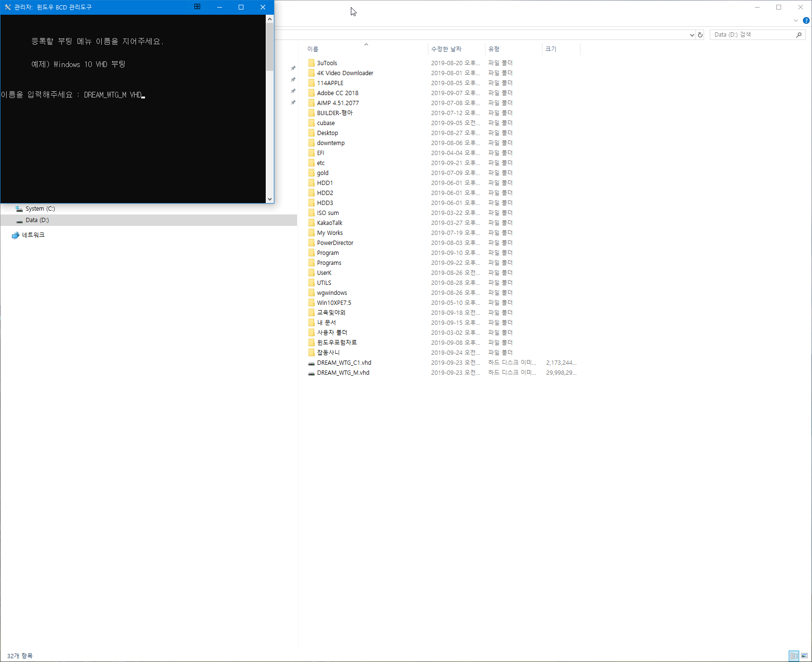Click the BCD console scrollbar up arrow
The image size is (812, 662).
tap(270, 19)
